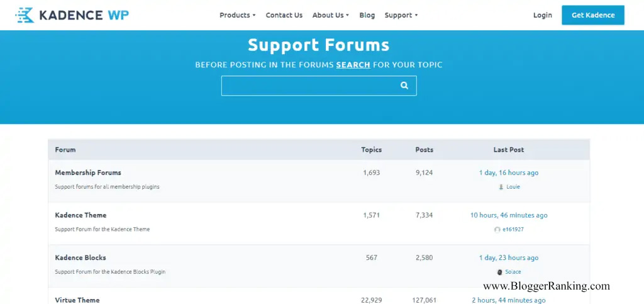View last post from 10 hours, 46 minutes ago
644x304 pixels.
508,215
